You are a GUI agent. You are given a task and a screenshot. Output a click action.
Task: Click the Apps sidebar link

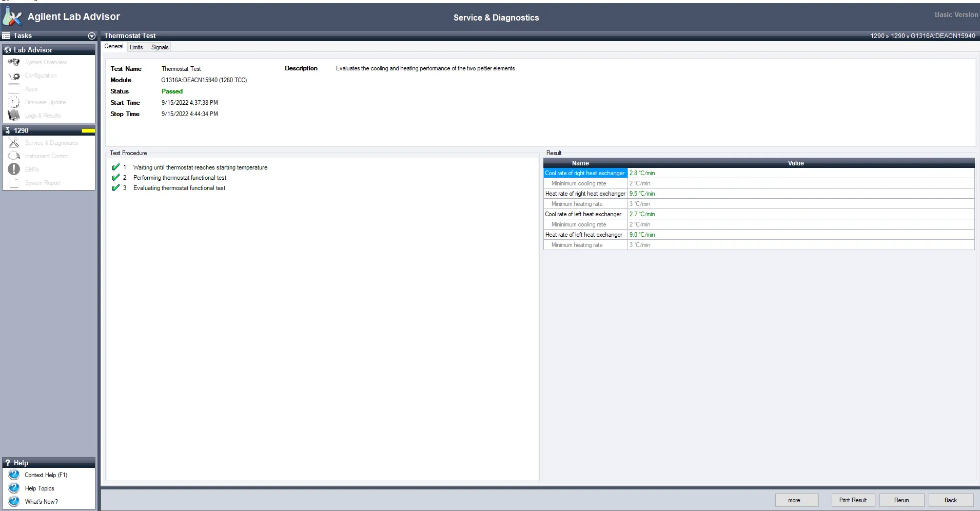point(31,89)
